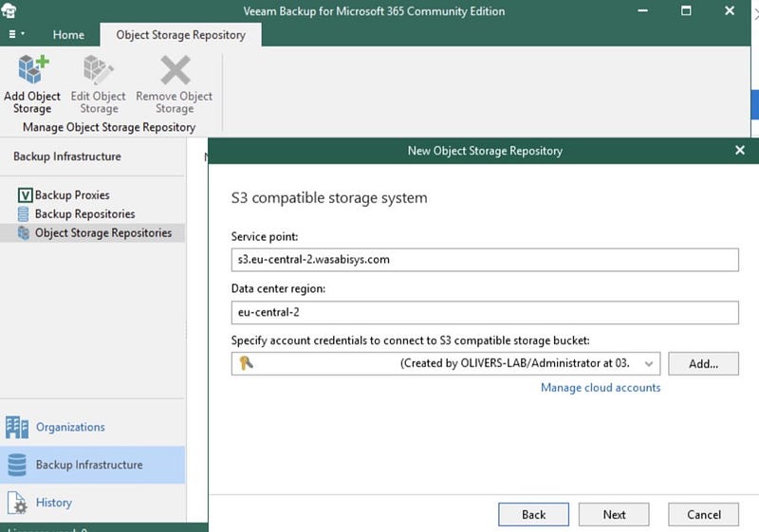Click the Next button
759x532 pixels.
[x=614, y=515]
